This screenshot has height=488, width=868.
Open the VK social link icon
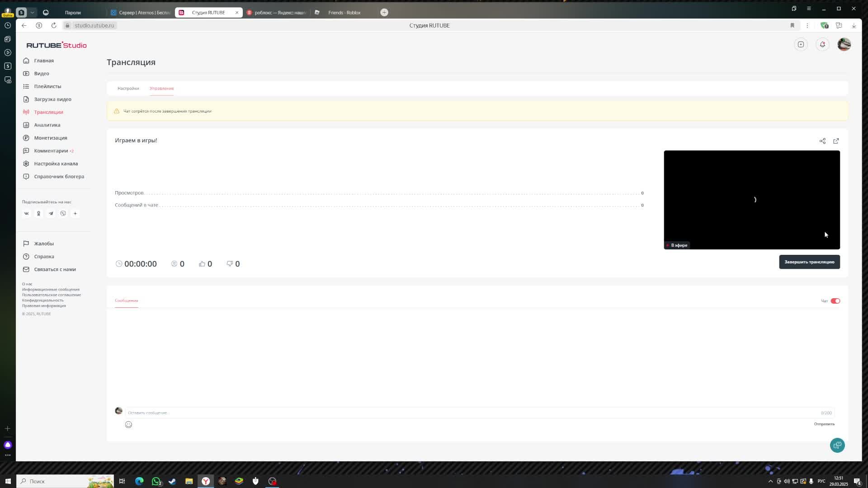point(26,213)
